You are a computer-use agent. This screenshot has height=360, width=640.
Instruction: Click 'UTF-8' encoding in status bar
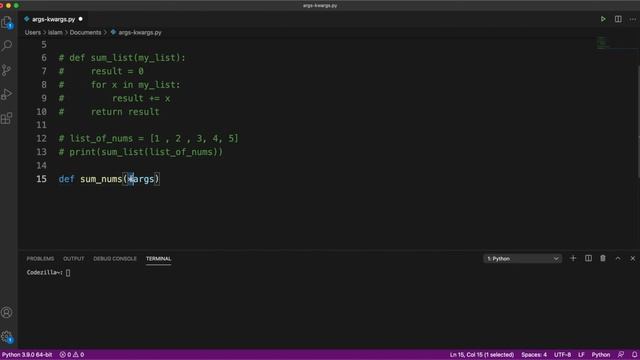(x=562, y=355)
